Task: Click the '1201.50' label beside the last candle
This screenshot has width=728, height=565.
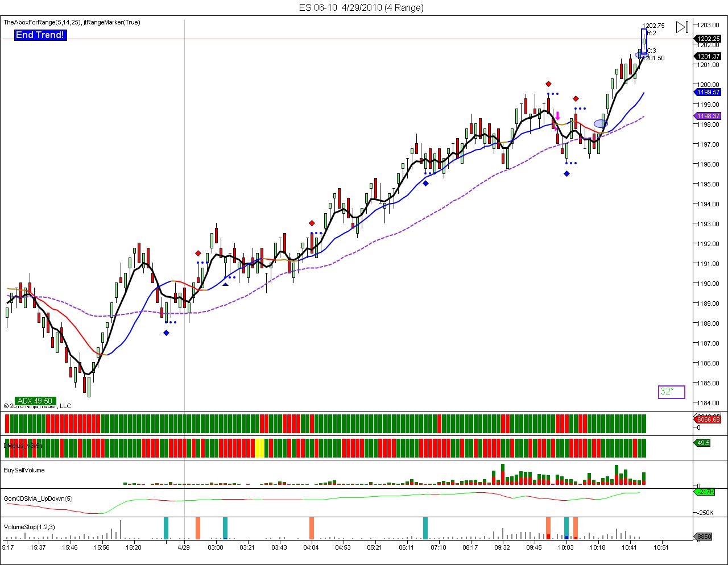Action: tap(653, 58)
